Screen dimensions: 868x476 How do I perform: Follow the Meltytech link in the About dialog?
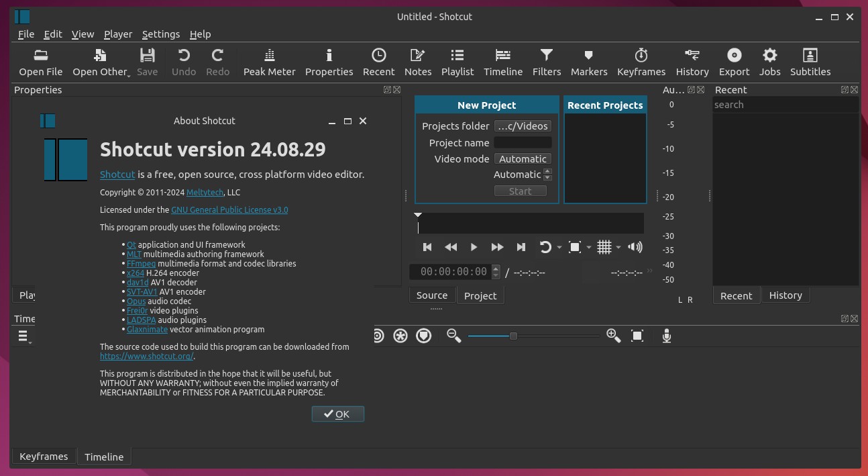205,193
